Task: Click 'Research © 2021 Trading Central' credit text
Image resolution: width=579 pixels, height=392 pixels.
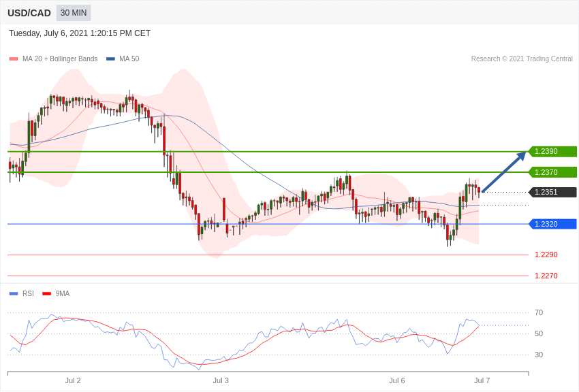Action: coord(522,59)
